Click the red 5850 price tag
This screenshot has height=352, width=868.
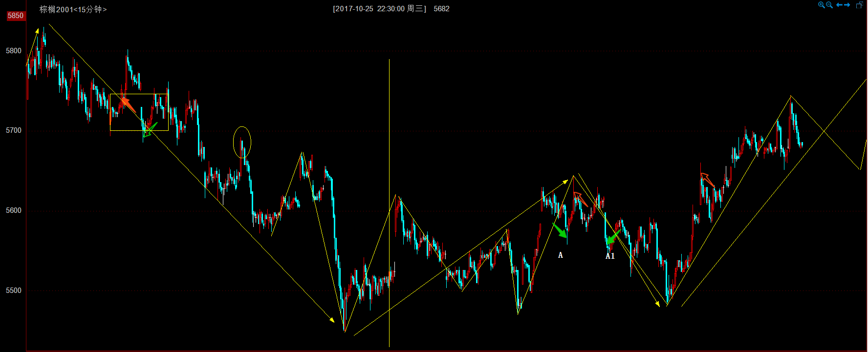click(15, 16)
